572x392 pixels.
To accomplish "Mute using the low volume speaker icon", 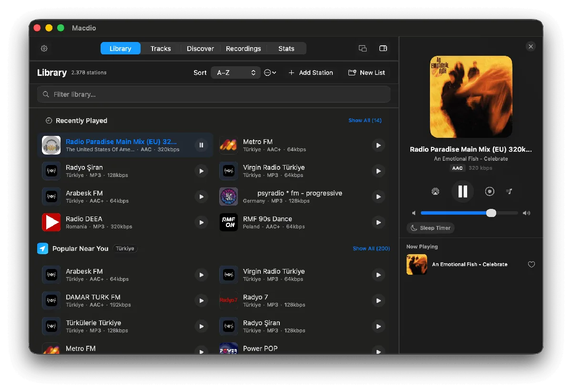I will (x=414, y=213).
